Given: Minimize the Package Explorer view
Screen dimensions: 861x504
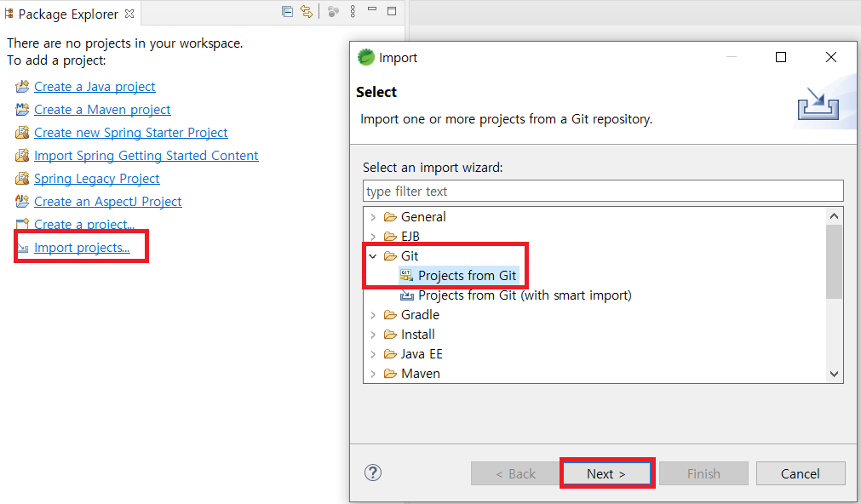Looking at the screenshot, I should (x=372, y=10).
